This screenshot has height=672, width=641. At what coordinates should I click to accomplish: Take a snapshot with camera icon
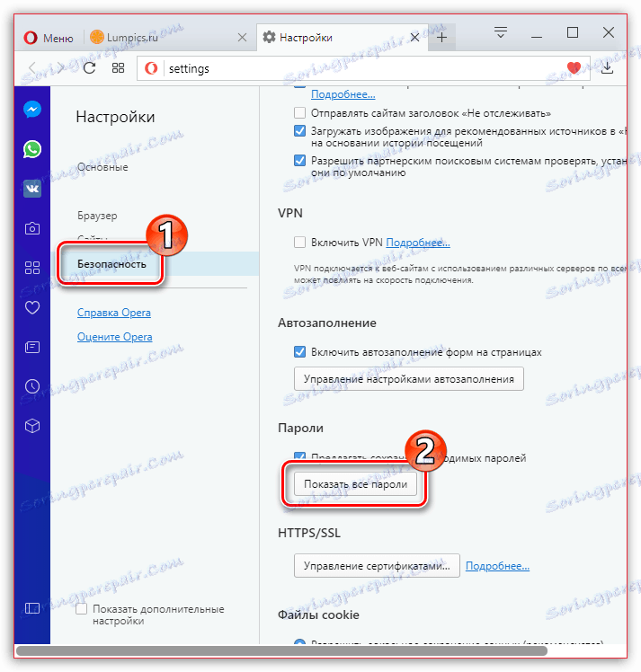pyautogui.click(x=32, y=228)
